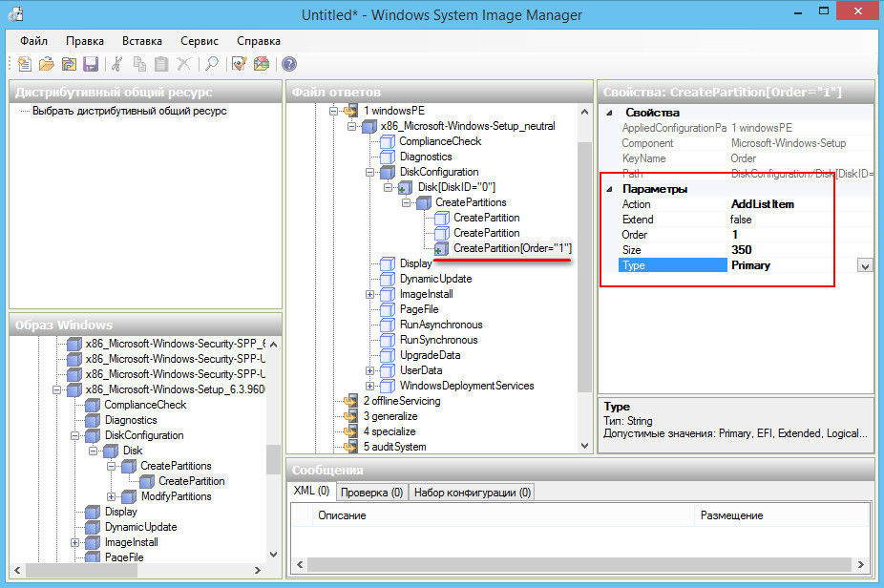Image resolution: width=884 pixels, height=588 pixels.
Task: Save the answer file with the floppy icon
Action: [91, 64]
